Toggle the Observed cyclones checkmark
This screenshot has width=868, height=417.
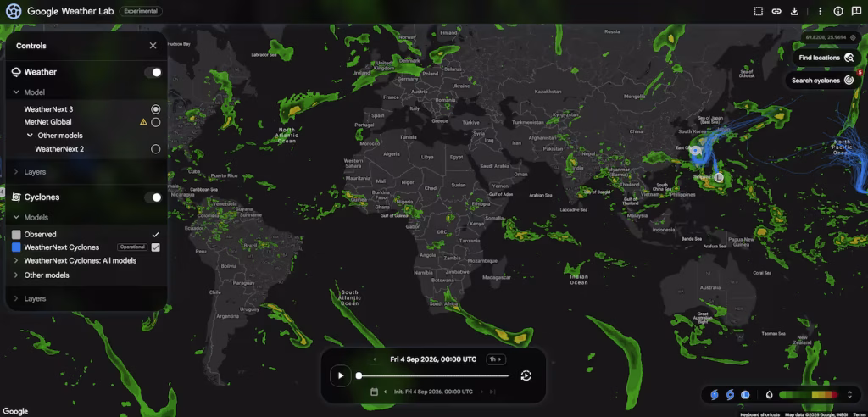(x=156, y=234)
